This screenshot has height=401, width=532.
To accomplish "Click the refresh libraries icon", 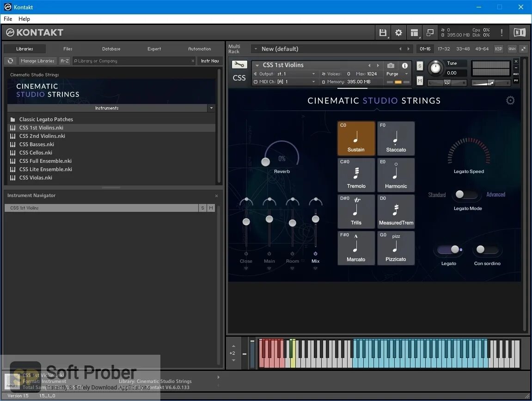I will pyautogui.click(x=11, y=61).
